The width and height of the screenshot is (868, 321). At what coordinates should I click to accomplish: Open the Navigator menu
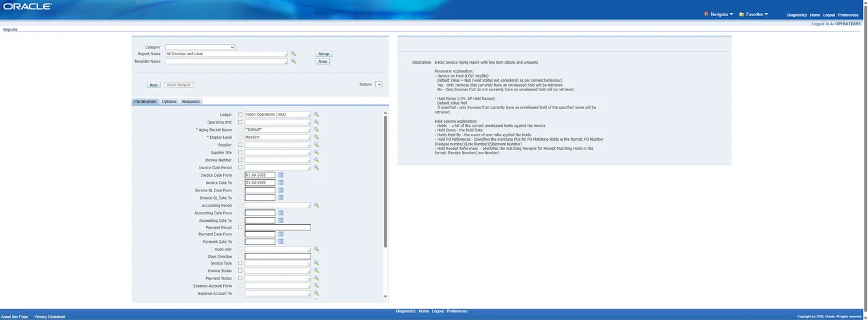click(x=719, y=14)
